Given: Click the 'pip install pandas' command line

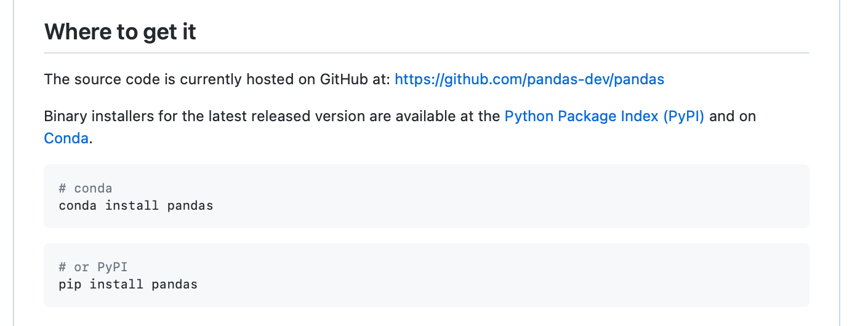Looking at the screenshot, I should click(128, 284).
